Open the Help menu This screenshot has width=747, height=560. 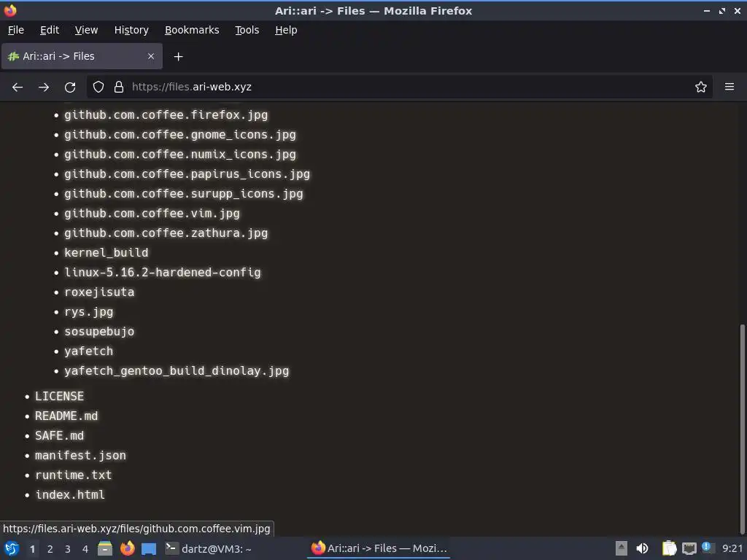pyautogui.click(x=286, y=30)
